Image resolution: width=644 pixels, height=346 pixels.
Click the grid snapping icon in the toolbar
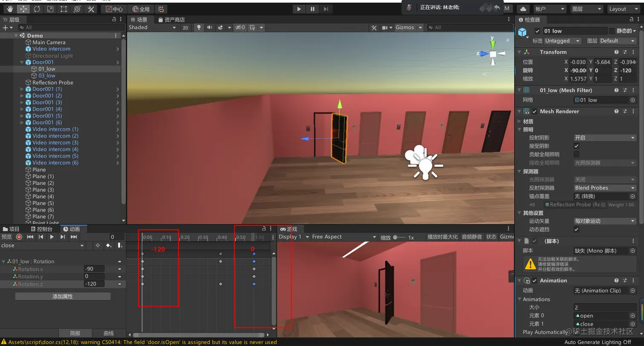[161, 9]
